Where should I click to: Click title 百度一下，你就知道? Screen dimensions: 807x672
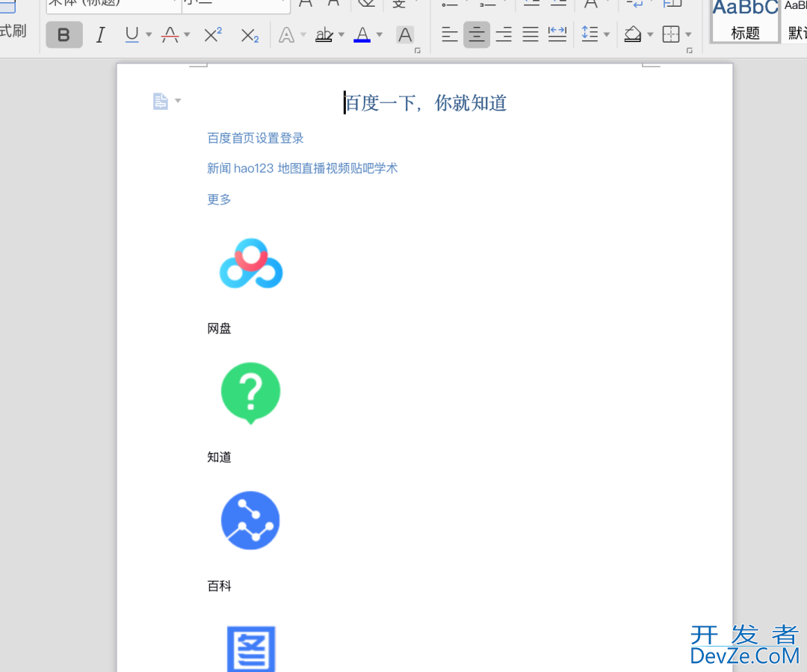[425, 103]
